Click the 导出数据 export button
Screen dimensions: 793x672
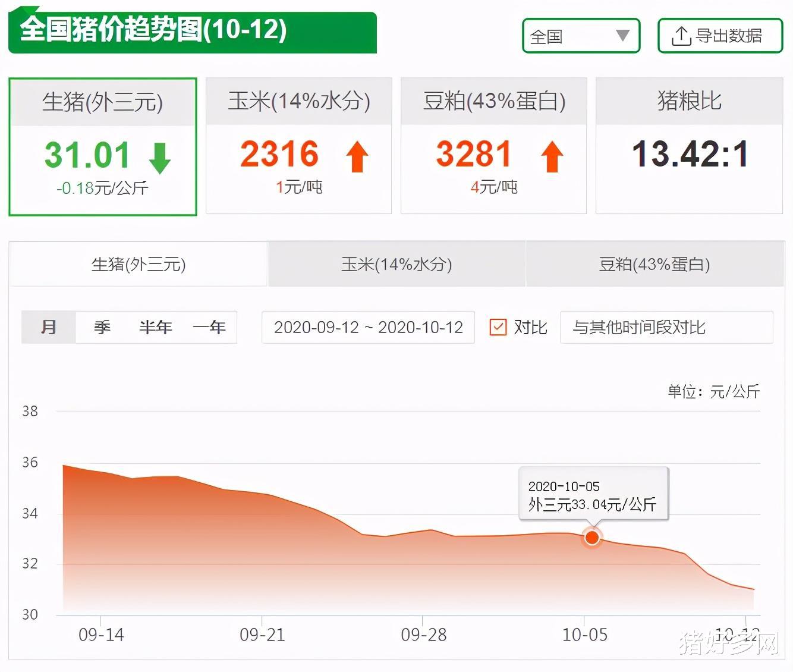click(720, 36)
